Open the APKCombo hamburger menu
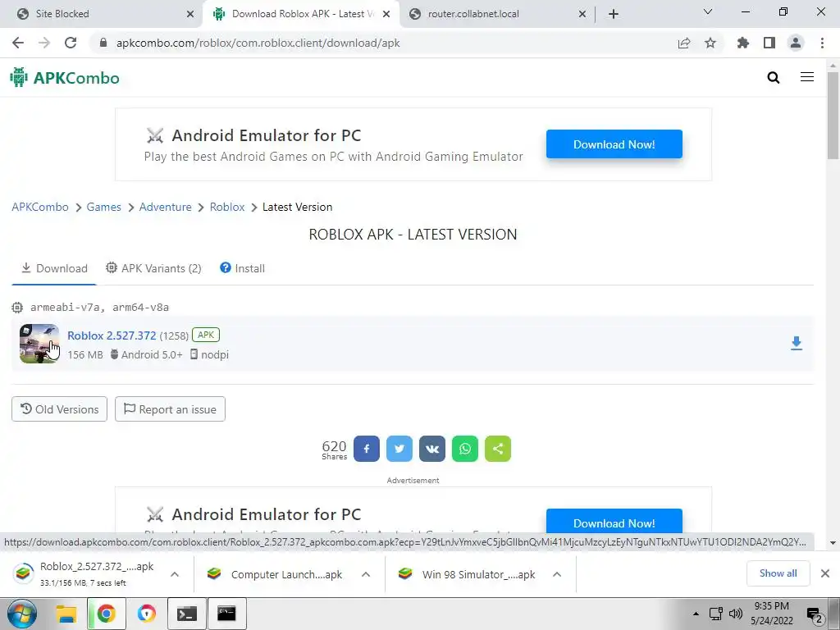Screen dimensions: 840x630 click(x=807, y=77)
